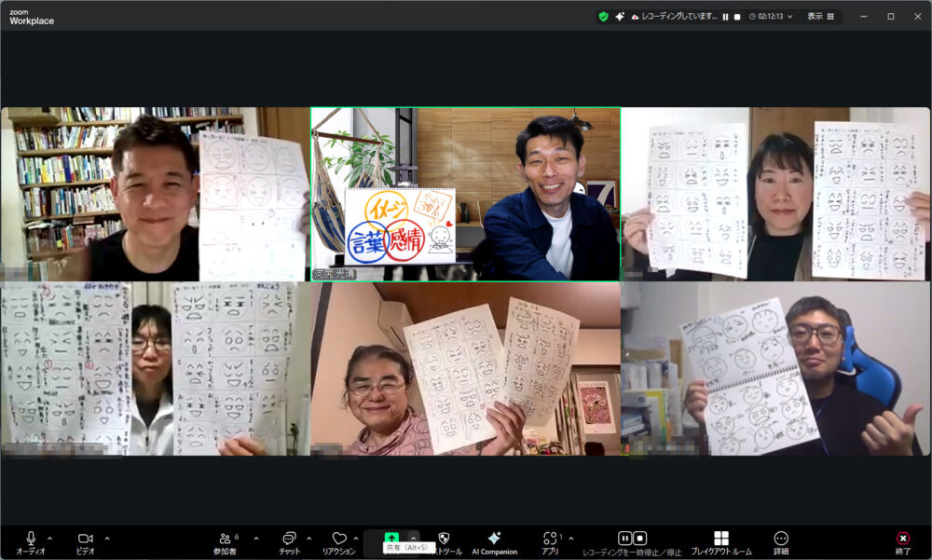Open リアクション heart icon
932x560 pixels.
pos(339,539)
